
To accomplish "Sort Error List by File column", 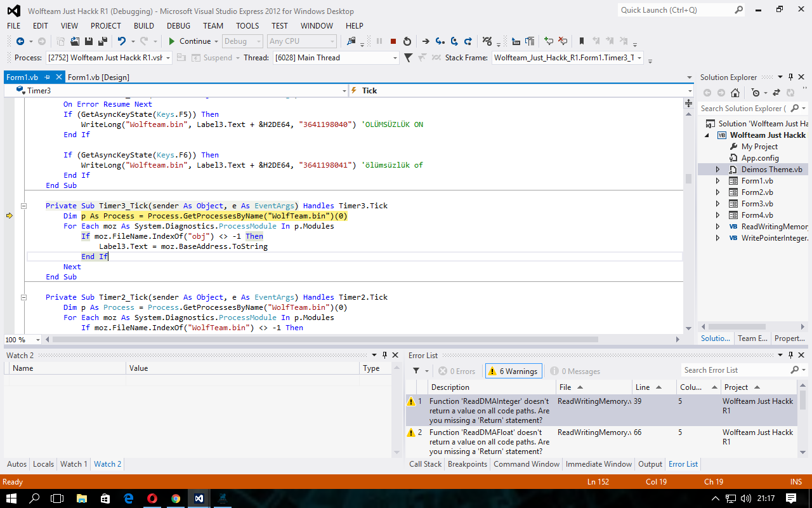I will click(x=593, y=387).
